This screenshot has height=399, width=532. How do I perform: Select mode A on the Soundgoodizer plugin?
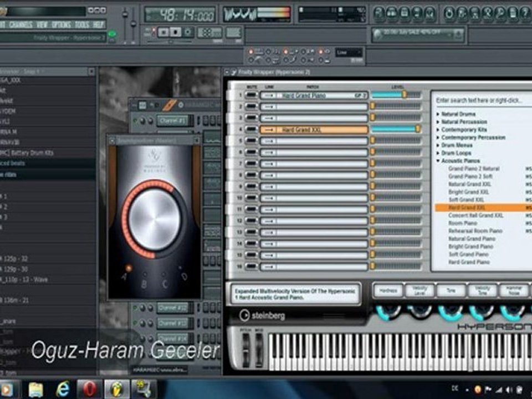129,268
